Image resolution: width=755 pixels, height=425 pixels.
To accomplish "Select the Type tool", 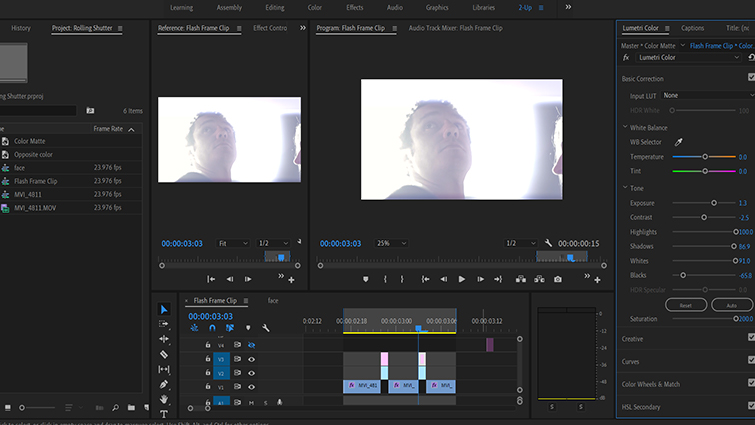I will pyautogui.click(x=164, y=414).
